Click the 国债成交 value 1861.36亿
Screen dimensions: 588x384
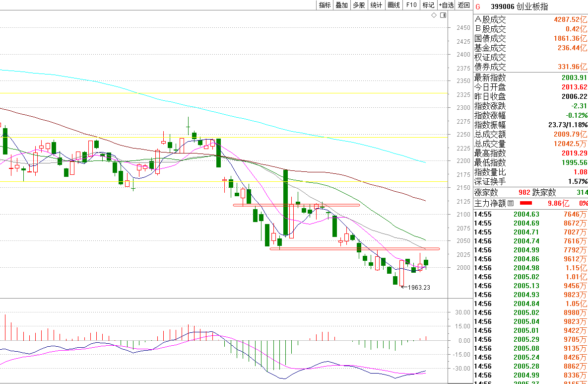[570, 38]
